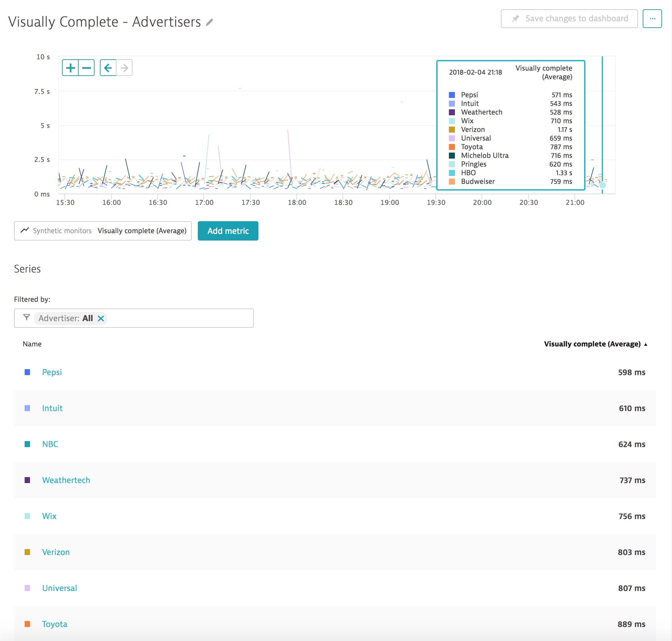Open Visually complete (Average) metric selector
This screenshot has width=672, height=641.
point(103,231)
